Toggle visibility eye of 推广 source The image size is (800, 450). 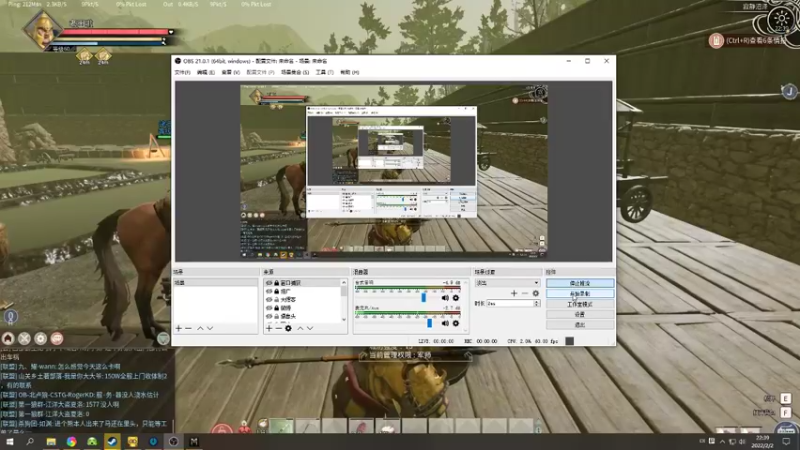click(269, 291)
